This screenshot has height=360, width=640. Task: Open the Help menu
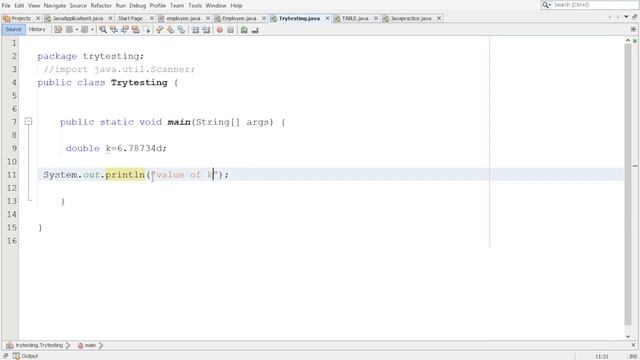click(x=236, y=6)
